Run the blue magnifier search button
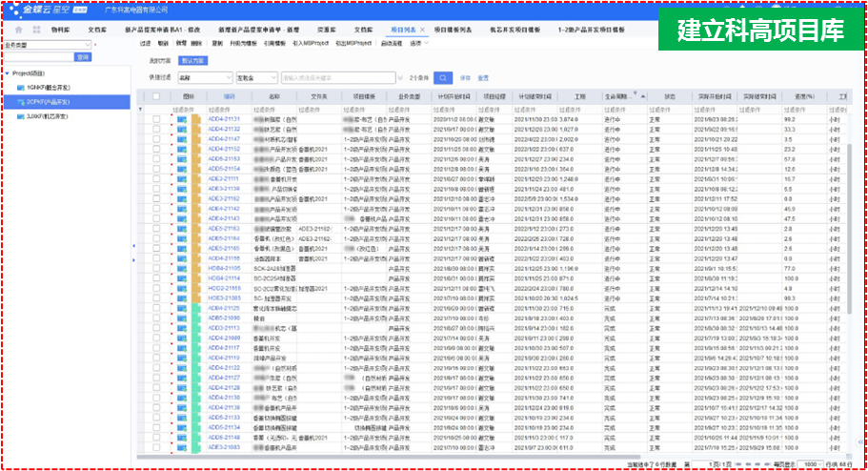 [x=443, y=78]
